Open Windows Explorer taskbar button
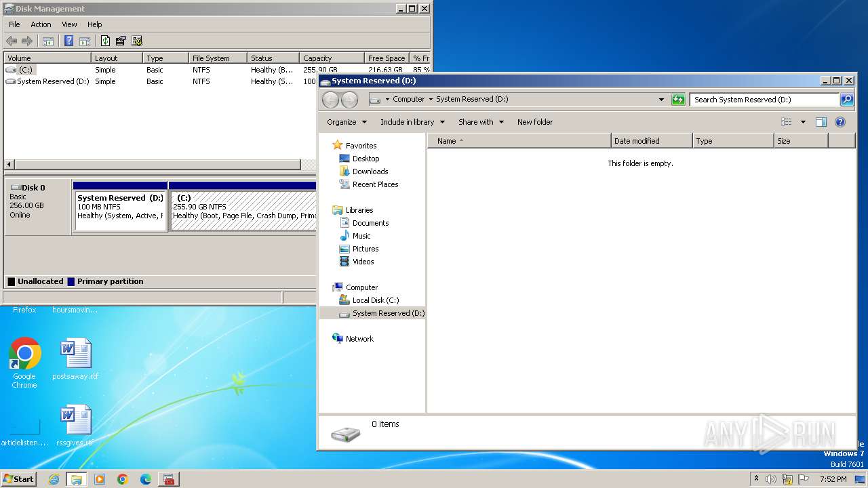The height and width of the screenshot is (488, 868). point(76,479)
